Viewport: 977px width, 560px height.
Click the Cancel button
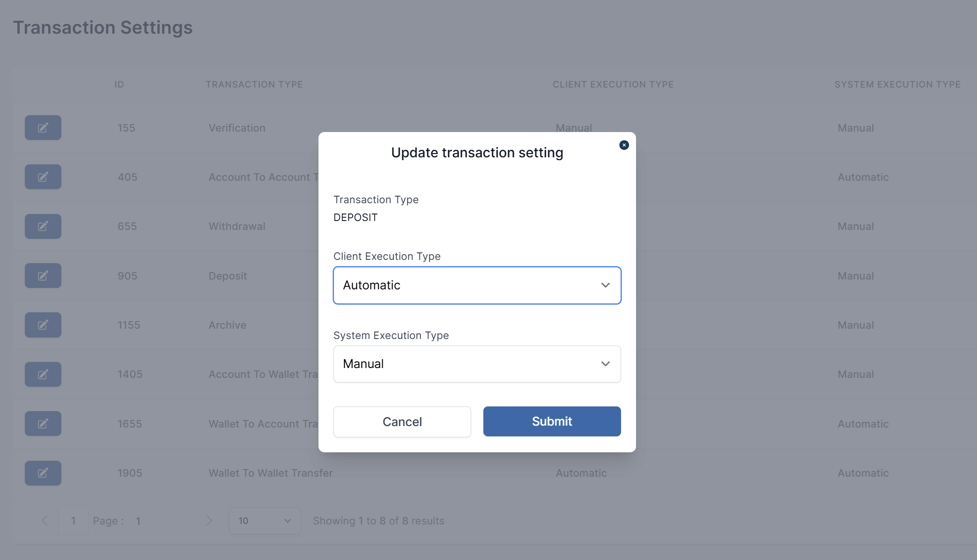pyautogui.click(x=402, y=422)
